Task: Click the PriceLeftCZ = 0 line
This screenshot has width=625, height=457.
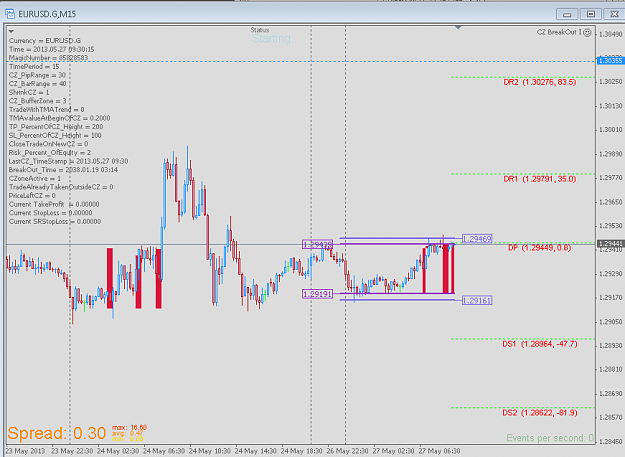Action: [x=32, y=196]
